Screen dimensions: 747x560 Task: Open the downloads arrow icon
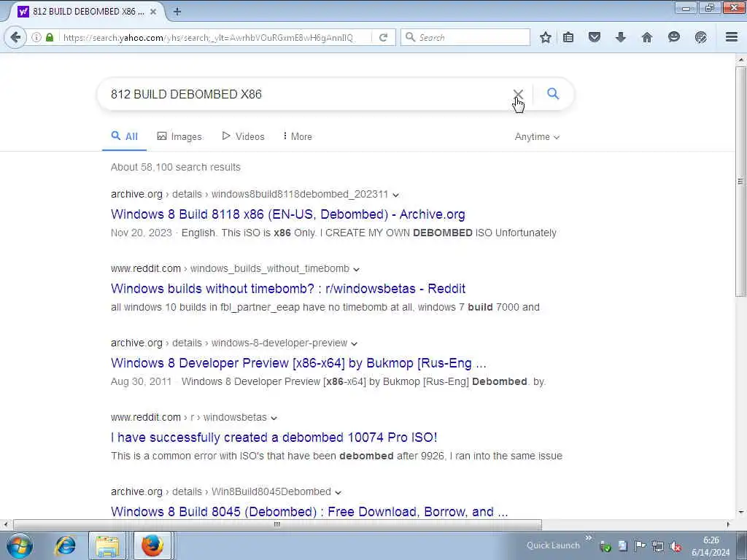click(620, 37)
